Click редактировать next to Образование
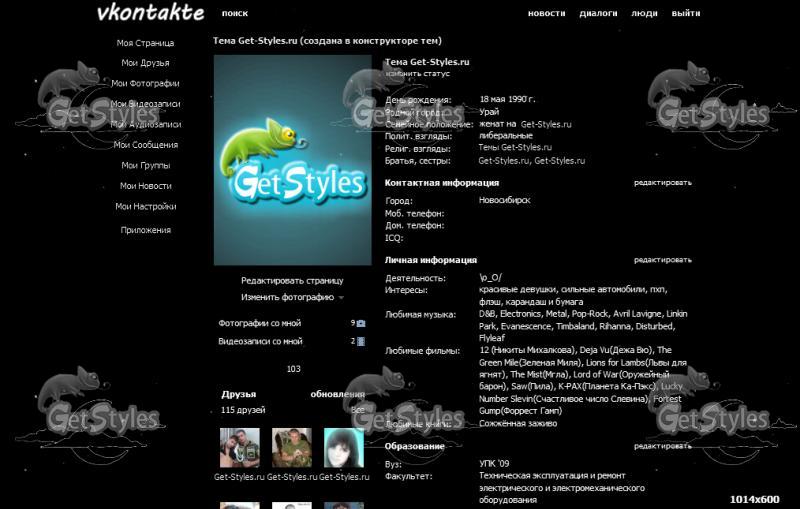This screenshot has width=800, height=509. click(663, 446)
